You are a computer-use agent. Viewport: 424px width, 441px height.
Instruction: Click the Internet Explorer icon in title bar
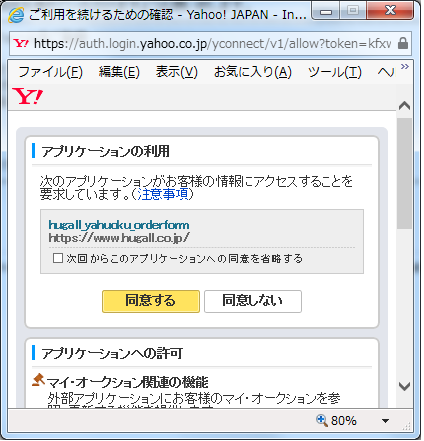coord(16,15)
